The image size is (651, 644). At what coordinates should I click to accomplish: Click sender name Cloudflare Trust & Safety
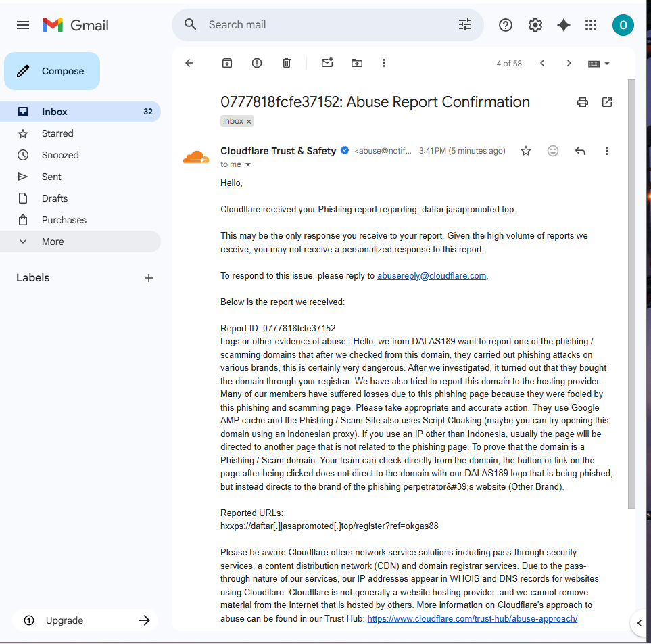pos(278,151)
